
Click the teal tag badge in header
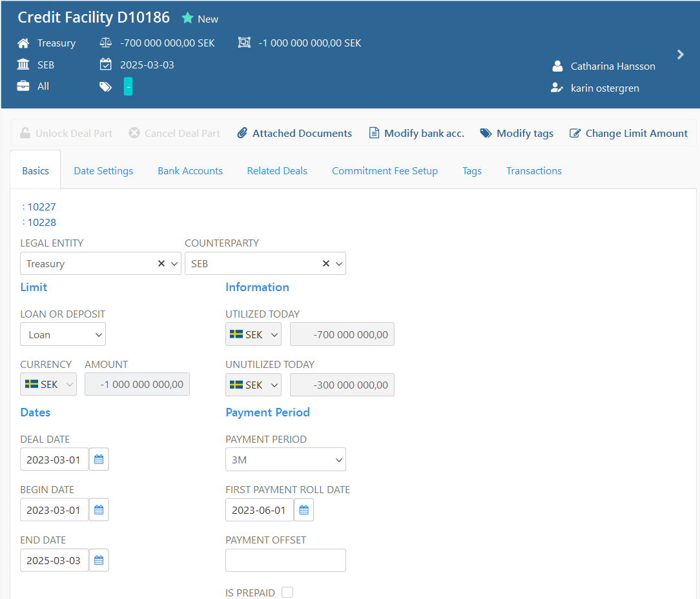tap(128, 86)
